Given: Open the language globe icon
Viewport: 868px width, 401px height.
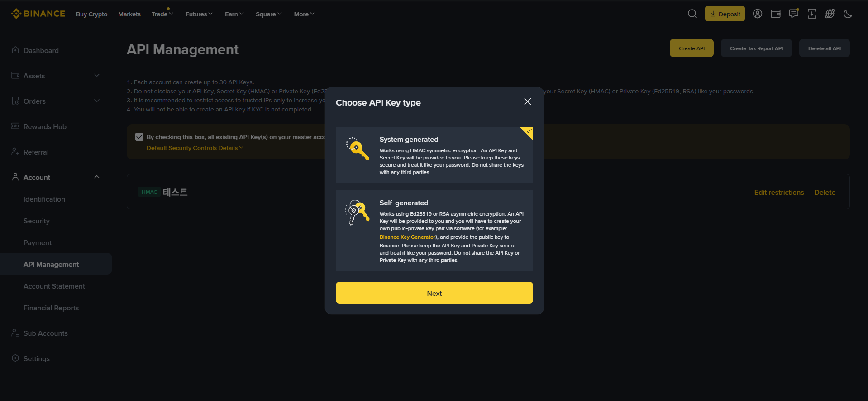Looking at the screenshot, I should click(830, 14).
